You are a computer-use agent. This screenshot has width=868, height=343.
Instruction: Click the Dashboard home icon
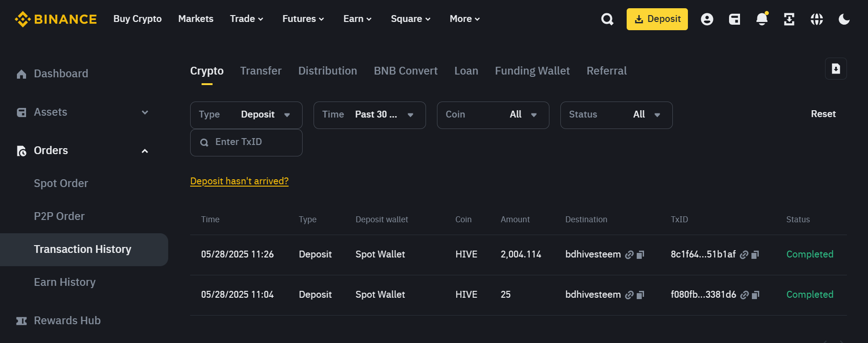click(x=21, y=74)
